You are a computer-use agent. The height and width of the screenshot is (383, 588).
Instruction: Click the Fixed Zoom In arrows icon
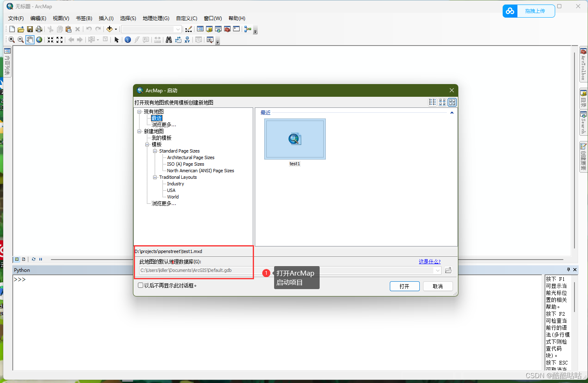50,40
